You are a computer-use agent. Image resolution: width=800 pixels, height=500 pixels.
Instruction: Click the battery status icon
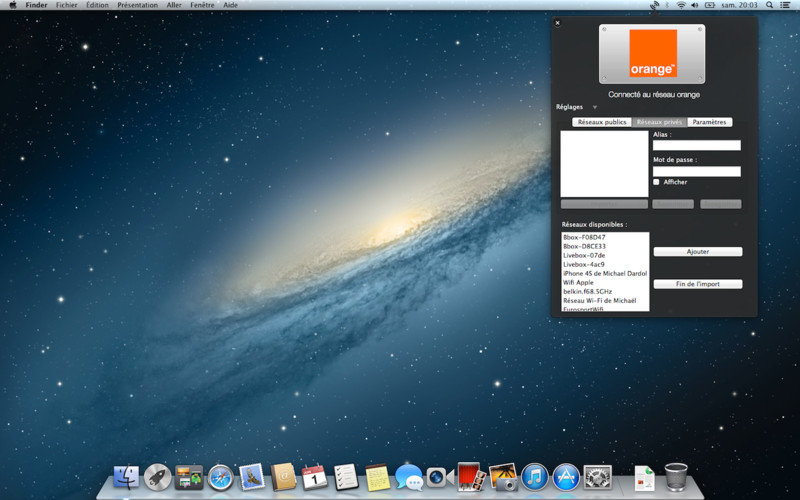click(x=710, y=5)
